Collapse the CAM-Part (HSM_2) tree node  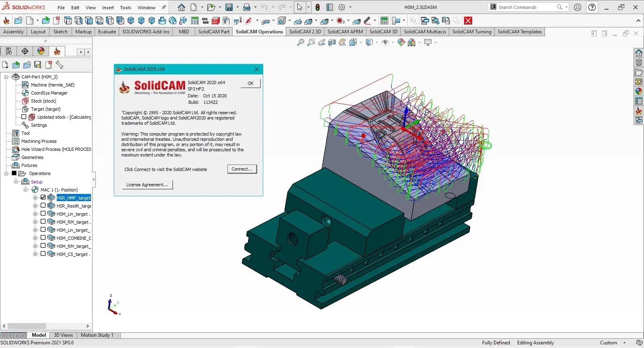point(6,77)
